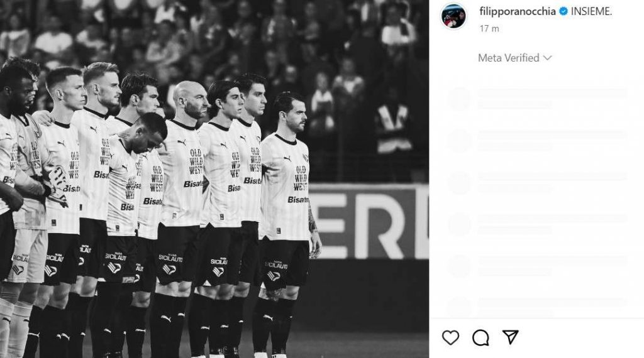
Task: Click the first loading comment avatar placeholder
Action: pos(458,99)
